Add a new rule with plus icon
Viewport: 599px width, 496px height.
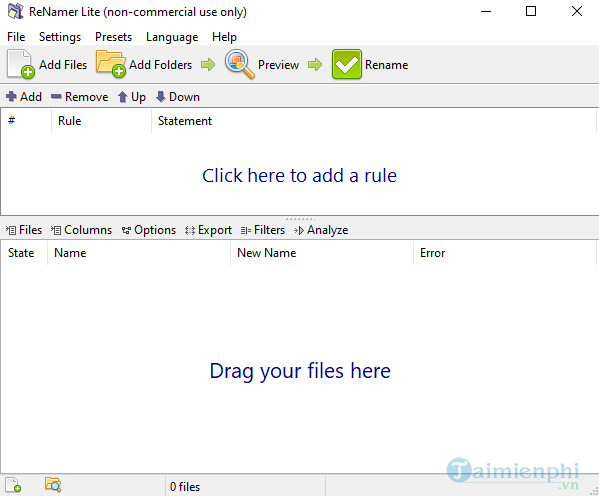[x=24, y=97]
